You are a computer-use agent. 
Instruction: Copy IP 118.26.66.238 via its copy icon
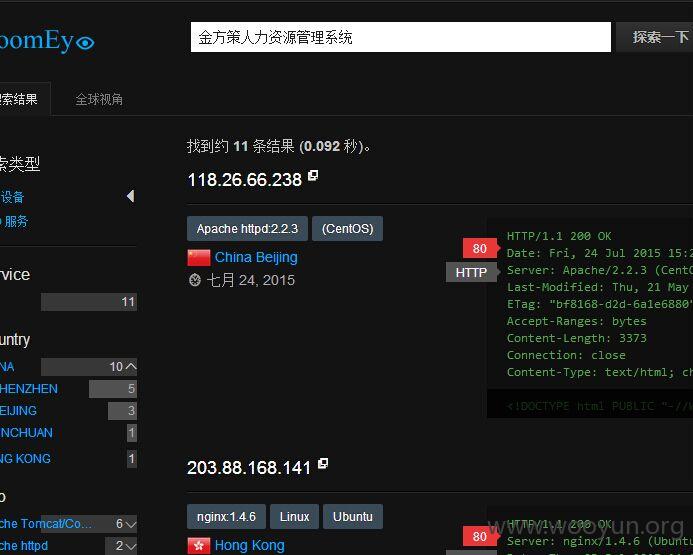point(313,175)
